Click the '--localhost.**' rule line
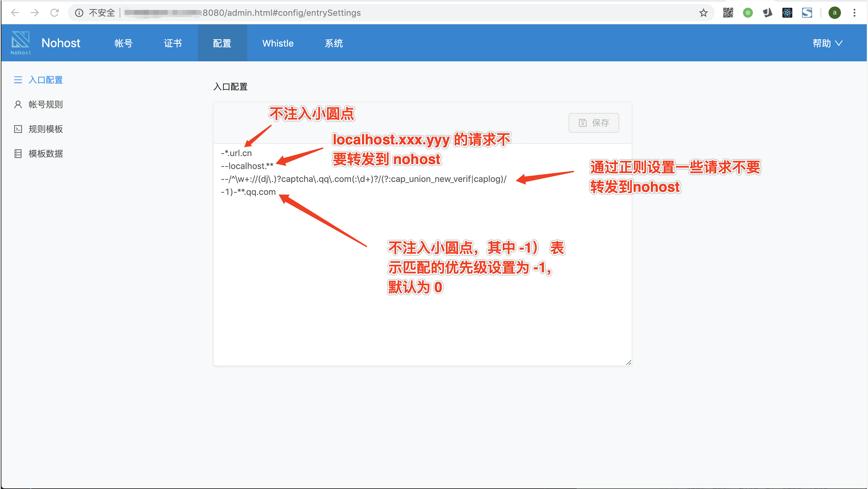Image resolution: width=868 pixels, height=489 pixels. [x=247, y=166]
